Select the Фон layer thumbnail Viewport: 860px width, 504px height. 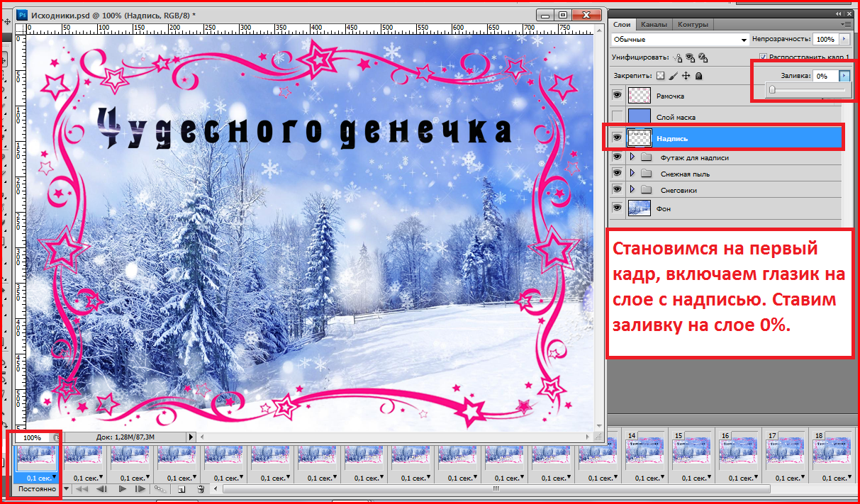[x=640, y=208]
